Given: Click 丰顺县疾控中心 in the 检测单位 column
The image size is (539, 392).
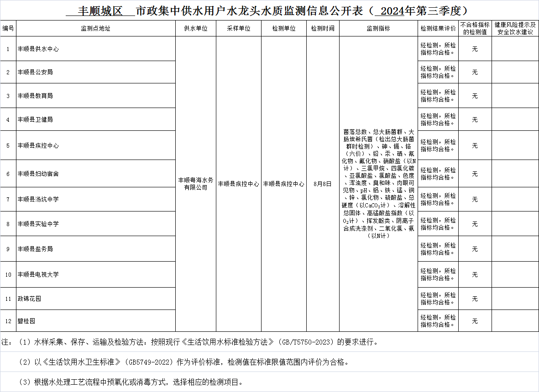Looking at the screenshot, I should click(283, 184).
